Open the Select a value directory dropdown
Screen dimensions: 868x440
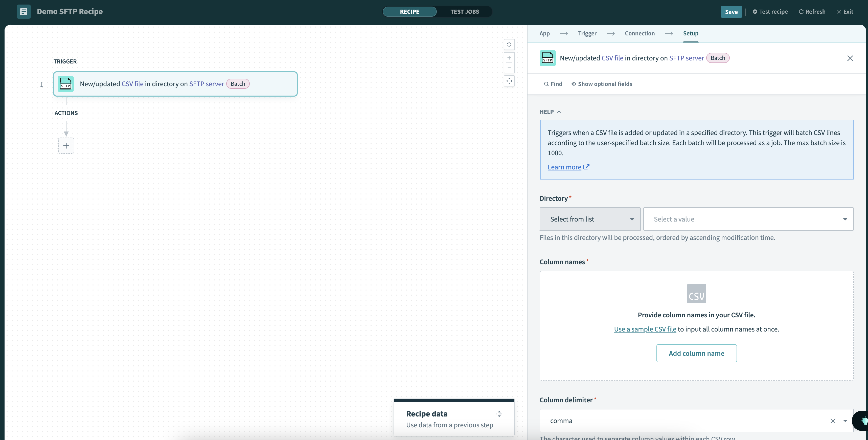coord(748,219)
